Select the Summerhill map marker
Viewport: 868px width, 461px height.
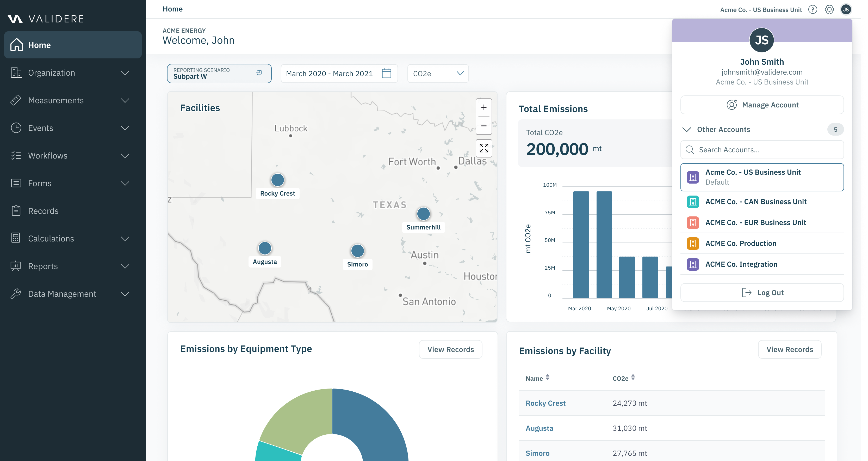pos(424,214)
